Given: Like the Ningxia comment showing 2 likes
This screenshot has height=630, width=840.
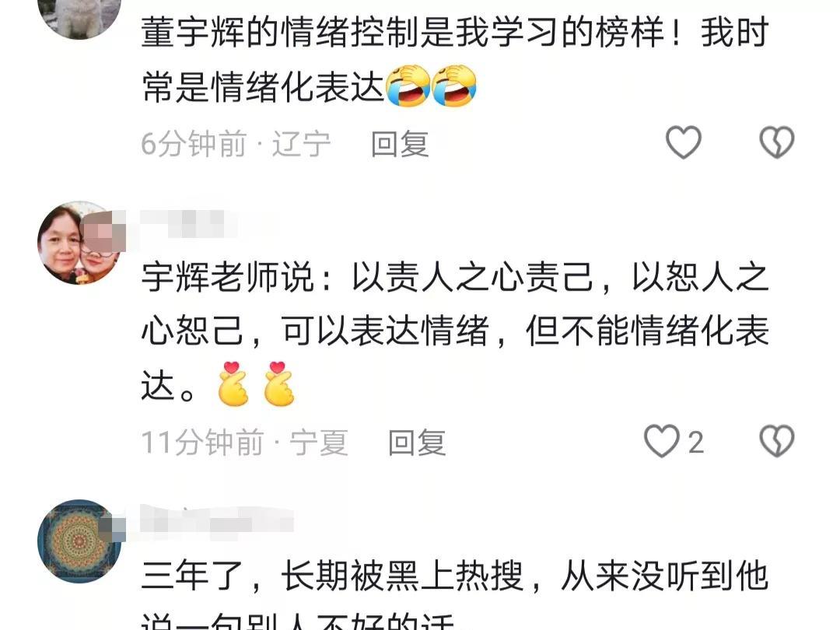Looking at the screenshot, I should click(x=662, y=442).
